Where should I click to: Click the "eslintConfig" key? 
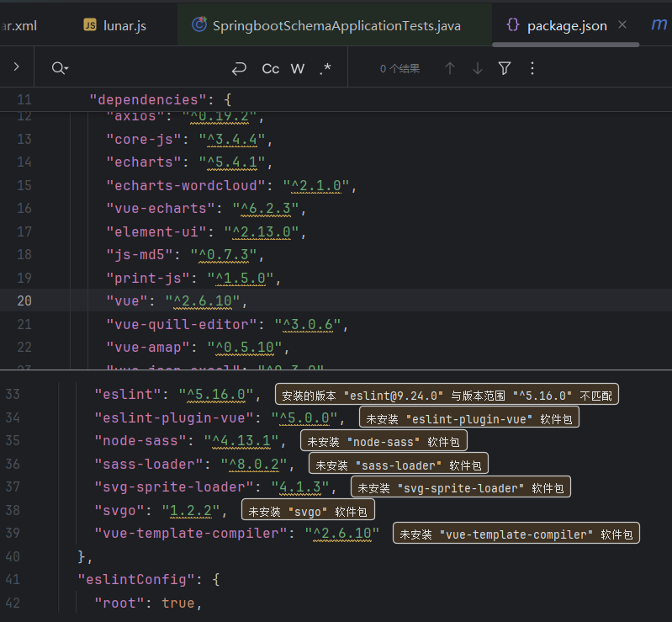[x=137, y=580]
